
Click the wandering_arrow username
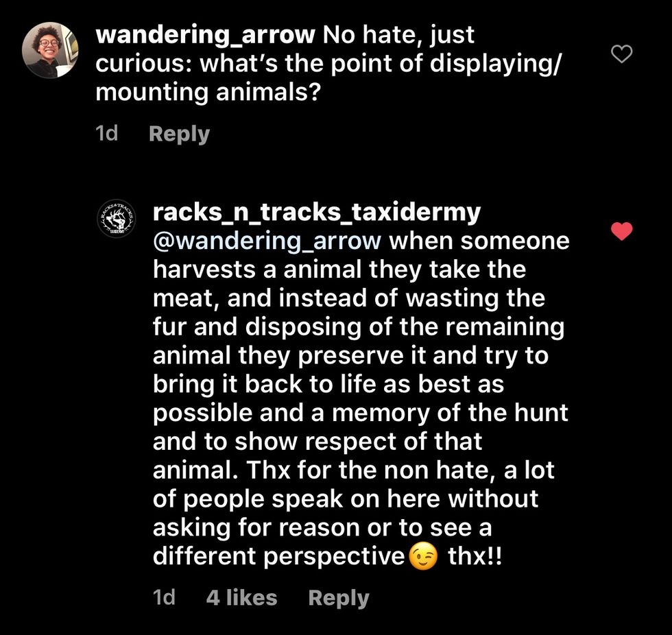point(204,35)
